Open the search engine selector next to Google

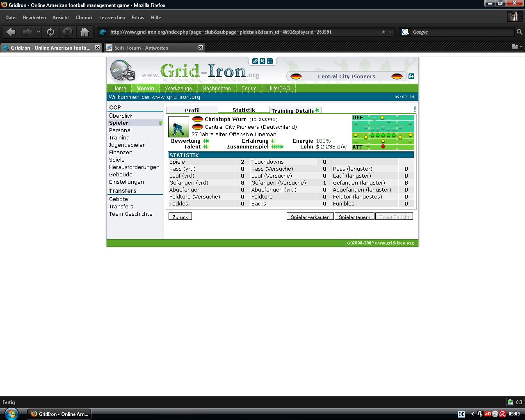[x=405, y=32]
